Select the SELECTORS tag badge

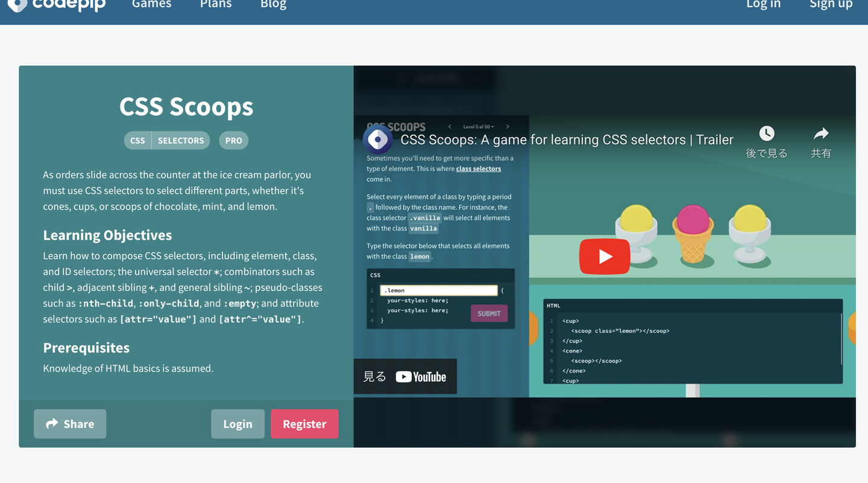[x=181, y=140]
